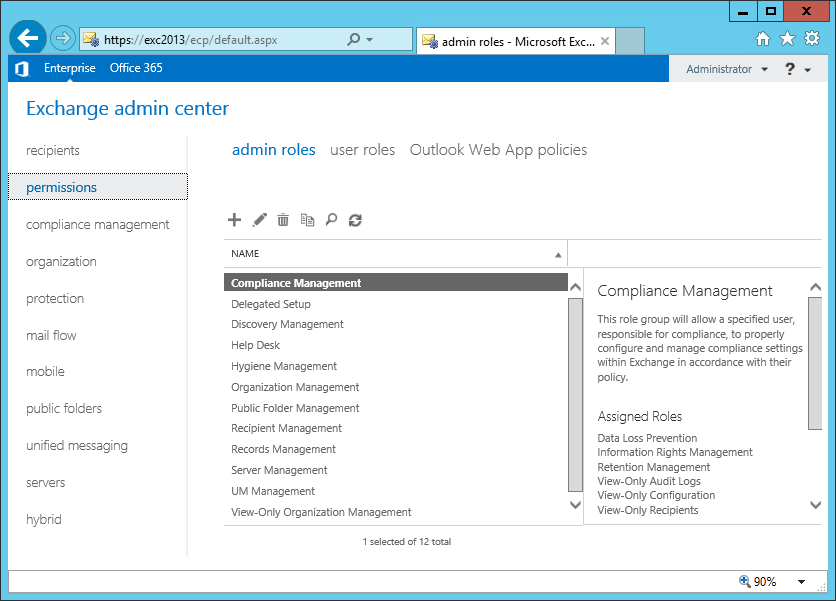Select the Organization Management role group
Viewport: 836px width, 601px height.
(x=396, y=387)
